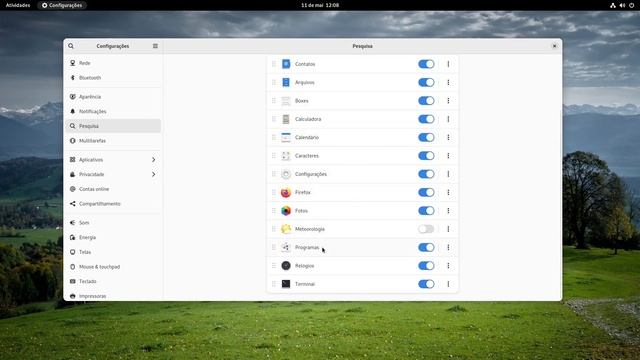Open three-dot menu for Firefox
Screen dimensions: 640x360
click(x=448, y=192)
